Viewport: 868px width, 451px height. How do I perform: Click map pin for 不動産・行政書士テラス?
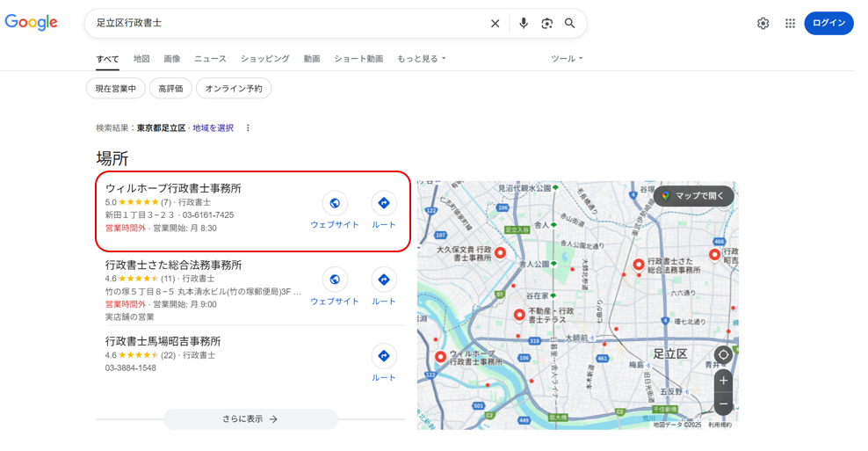519,315
